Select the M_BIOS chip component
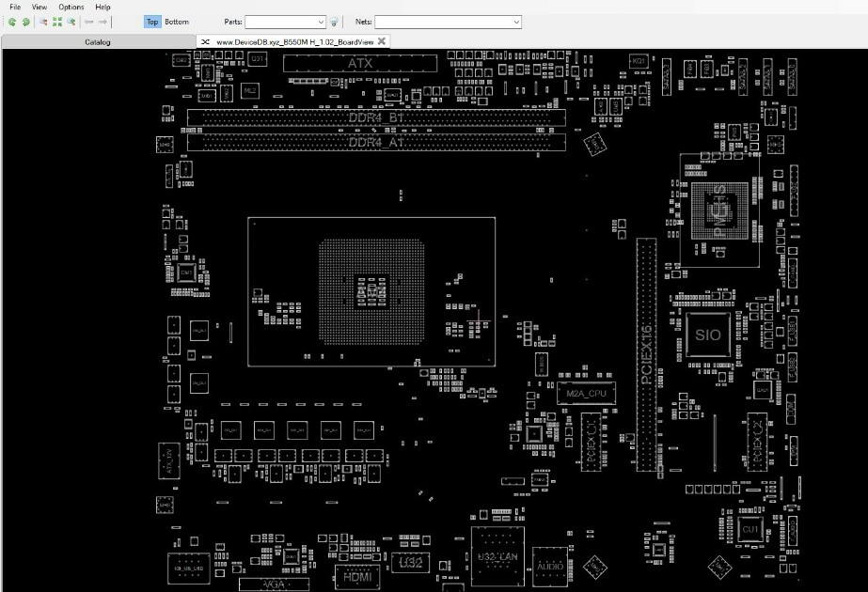 542,365
